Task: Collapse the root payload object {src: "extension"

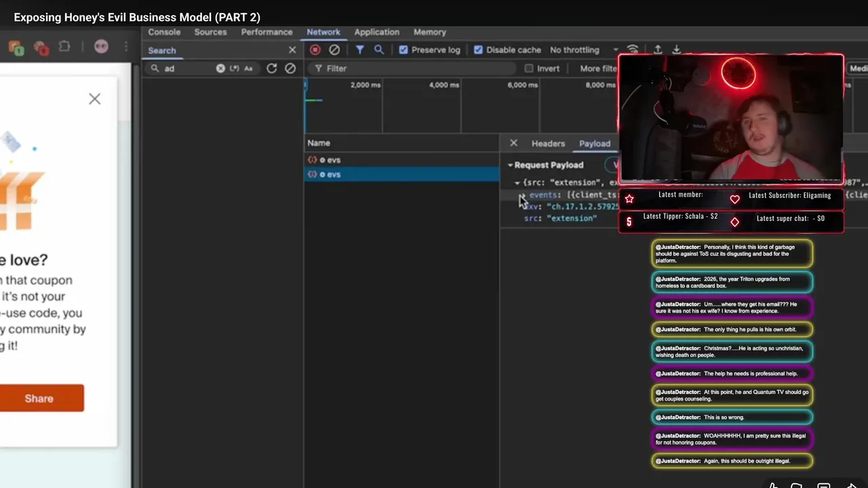Action: (517, 182)
